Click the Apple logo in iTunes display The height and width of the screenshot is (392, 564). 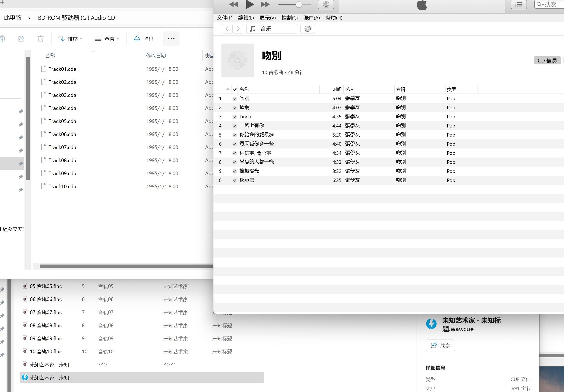422,5
